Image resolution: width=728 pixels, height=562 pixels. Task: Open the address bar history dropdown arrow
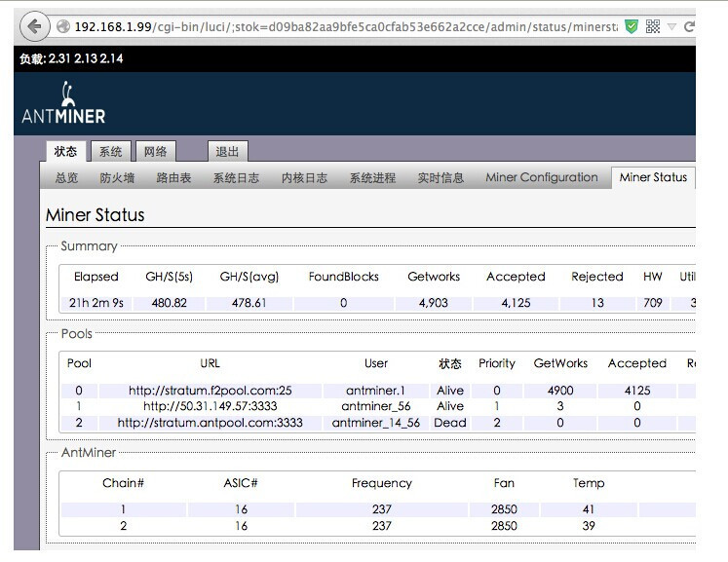coord(671,26)
